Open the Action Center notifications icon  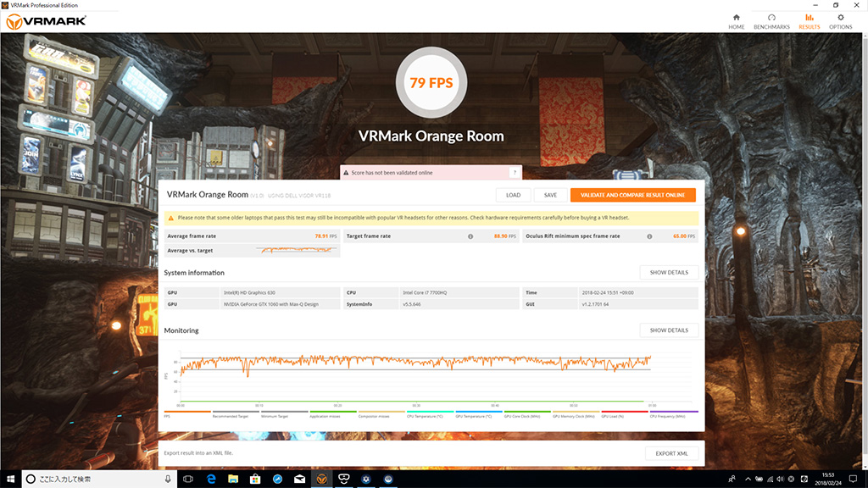pos(853,480)
